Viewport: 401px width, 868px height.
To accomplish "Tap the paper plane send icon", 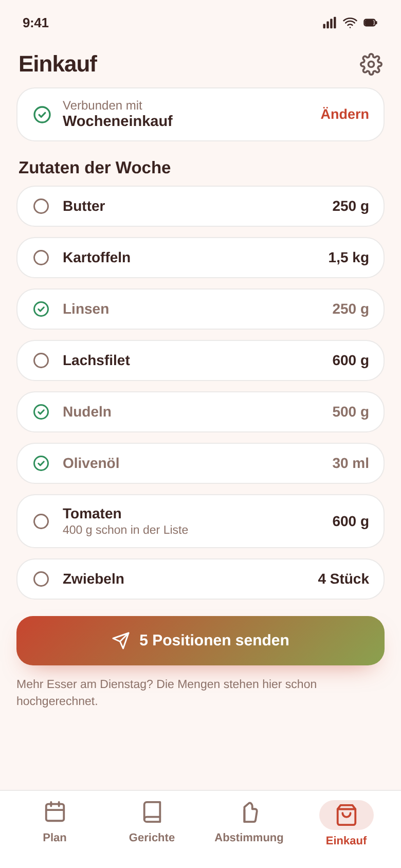I will click(x=121, y=641).
